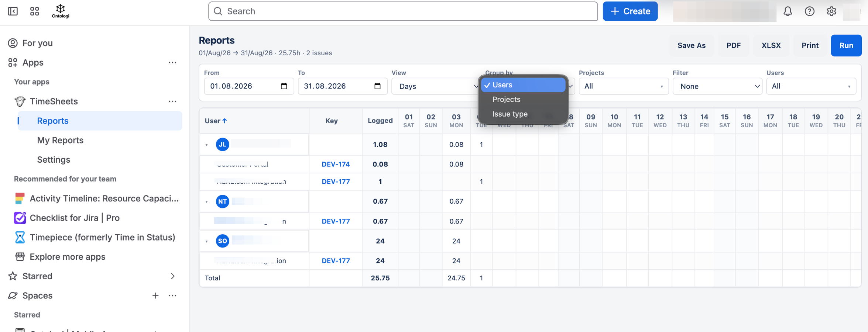Click the From date field
The width and height of the screenshot is (868, 332).
point(249,86)
